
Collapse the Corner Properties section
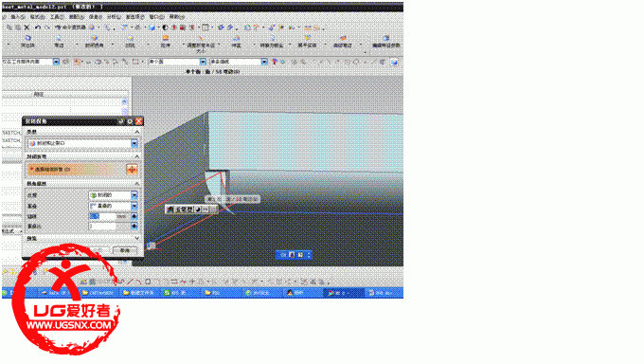coord(136,184)
